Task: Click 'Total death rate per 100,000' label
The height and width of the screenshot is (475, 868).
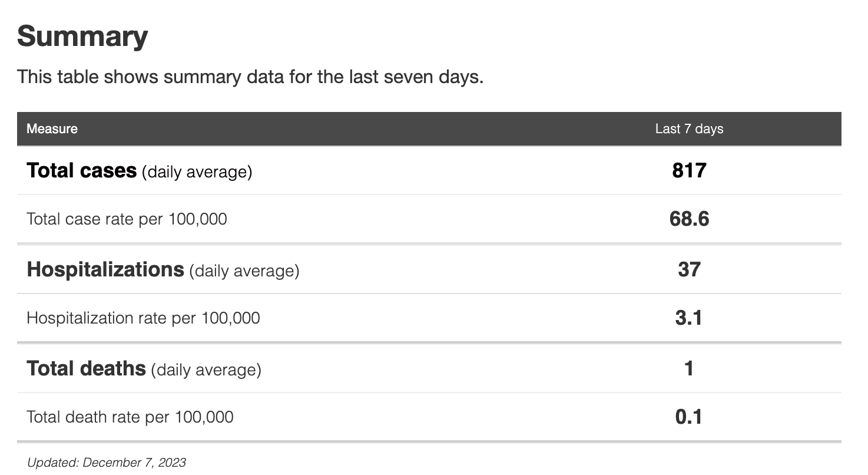Action: click(130, 417)
